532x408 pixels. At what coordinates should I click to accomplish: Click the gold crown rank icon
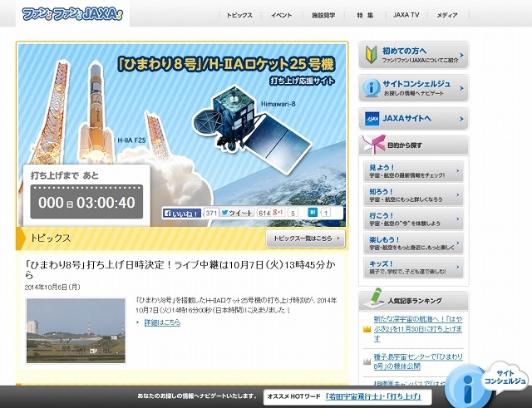[367, 328]
